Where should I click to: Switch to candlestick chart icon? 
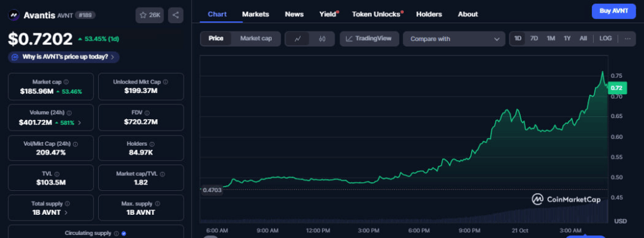(x=322, y=39)
